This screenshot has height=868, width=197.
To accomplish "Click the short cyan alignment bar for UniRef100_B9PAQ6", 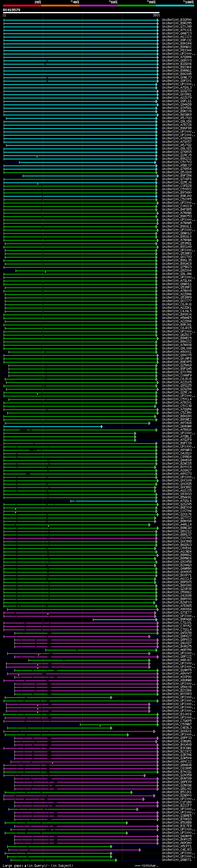I will tap(125, 620).
